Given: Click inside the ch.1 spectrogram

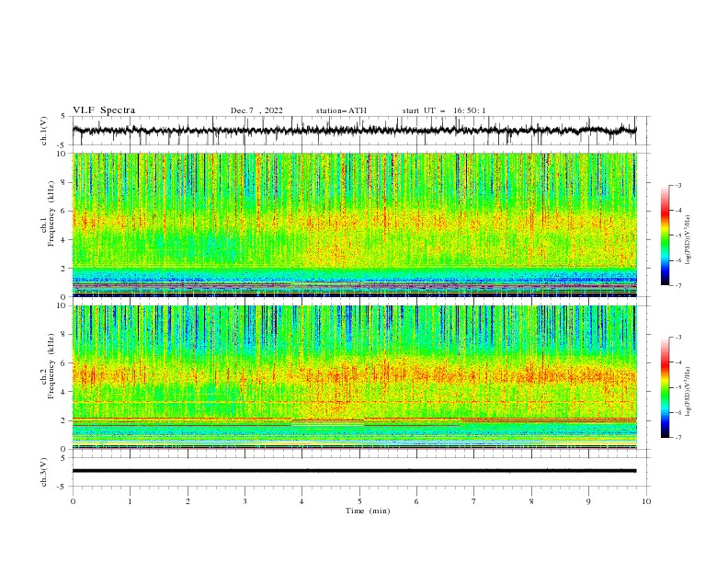Looking at the screenshot, I should pos(354,224).
